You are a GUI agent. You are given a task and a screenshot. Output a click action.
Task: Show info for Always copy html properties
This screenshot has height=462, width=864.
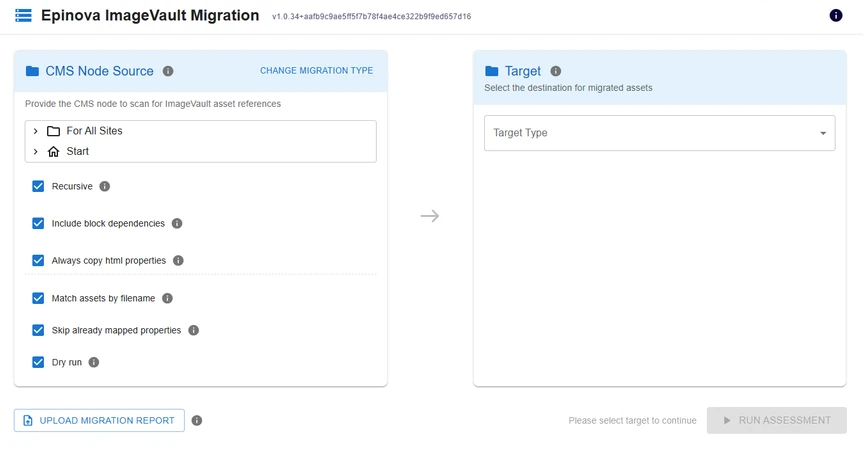coord(178,260)
